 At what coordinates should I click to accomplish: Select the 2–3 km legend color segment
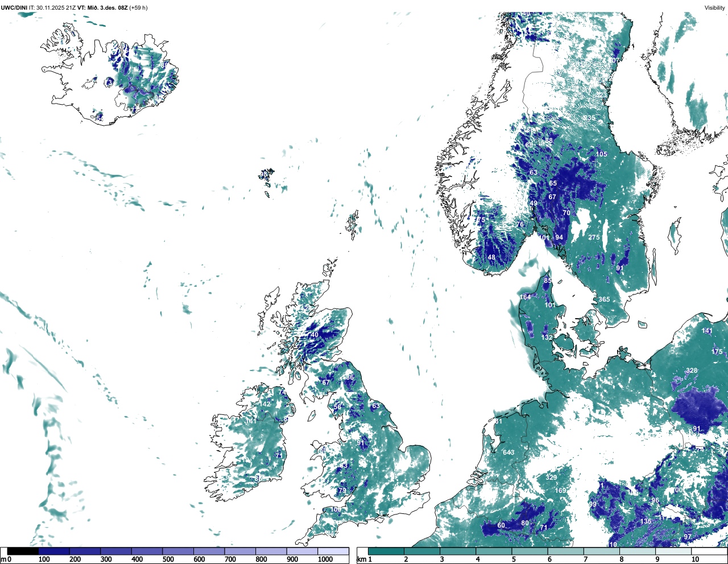click(x=422, y=551)
